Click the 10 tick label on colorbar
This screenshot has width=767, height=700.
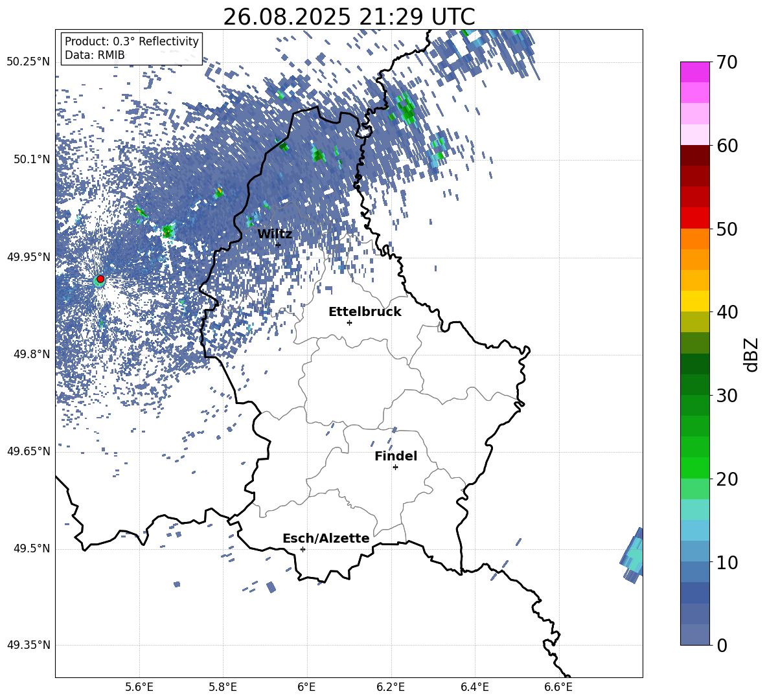(x=727, y=562)
